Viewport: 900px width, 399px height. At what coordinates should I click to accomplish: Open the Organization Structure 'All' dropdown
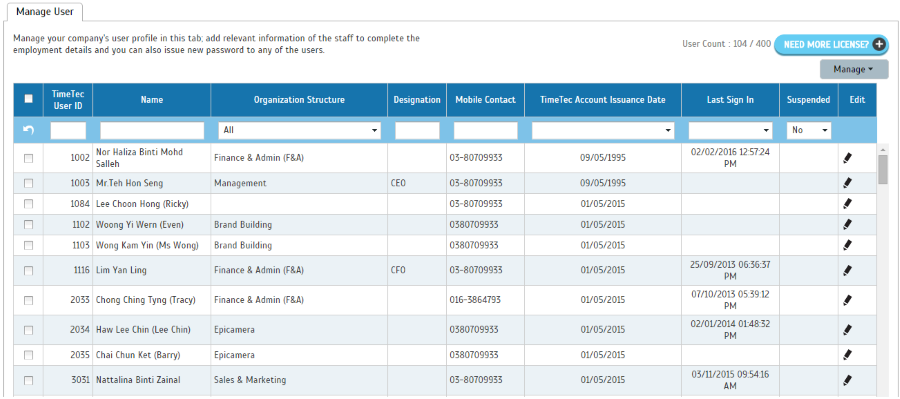click(299, 130)
